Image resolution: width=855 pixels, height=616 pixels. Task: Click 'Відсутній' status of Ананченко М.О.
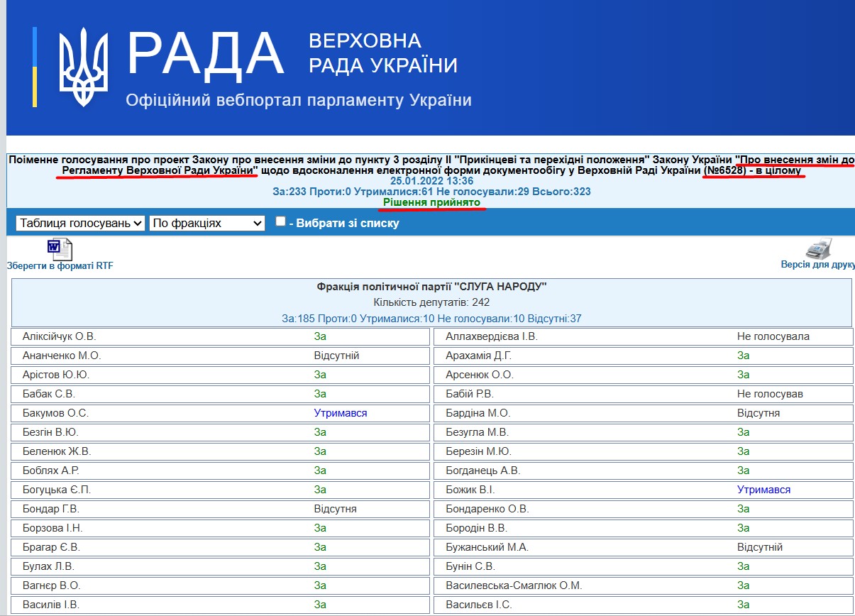[x=337, y=356]
